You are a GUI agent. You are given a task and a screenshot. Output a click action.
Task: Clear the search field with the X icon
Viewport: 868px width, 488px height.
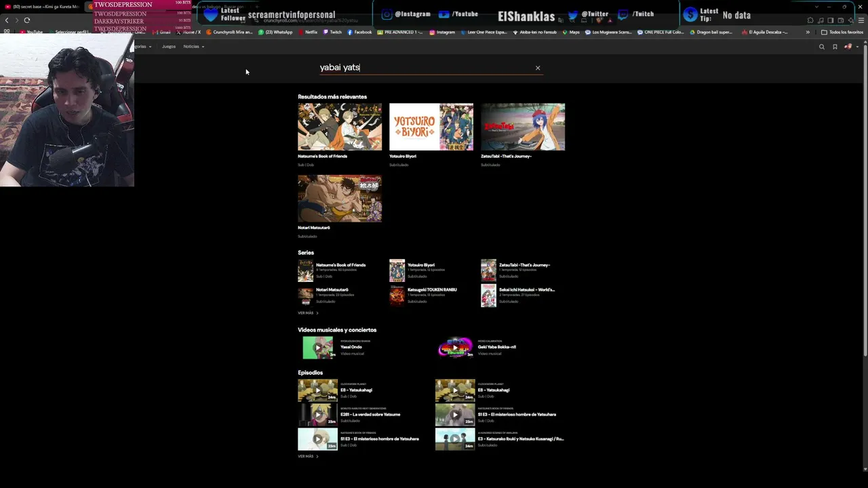coord(538,68)
